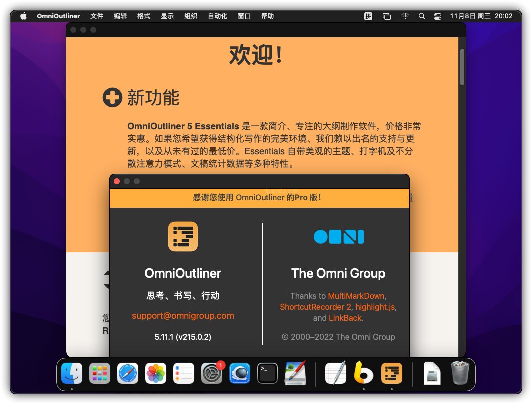Image resolution: width=532 pixels, height=404 pixels.
Task: Open the 窗口 menu
Action: click(244, 16)
